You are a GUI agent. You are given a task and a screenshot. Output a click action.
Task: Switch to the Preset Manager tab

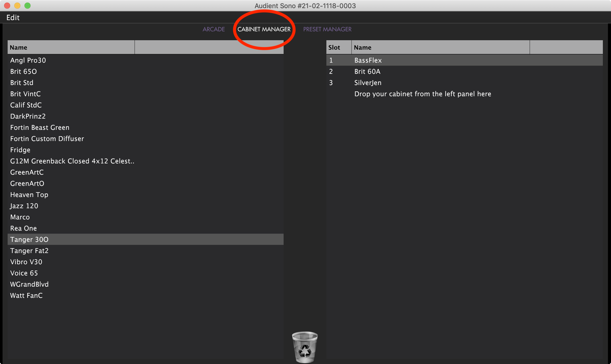[x=327, y=29]
